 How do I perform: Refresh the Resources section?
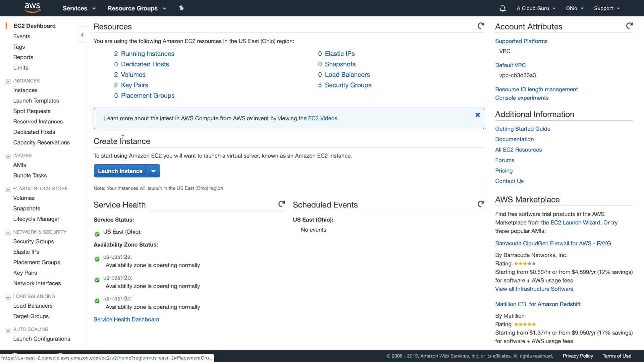481,26
